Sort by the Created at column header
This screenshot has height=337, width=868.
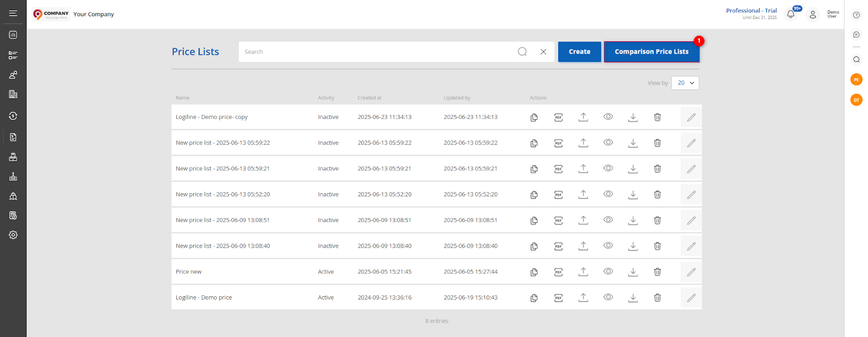(x=369, y=98)
